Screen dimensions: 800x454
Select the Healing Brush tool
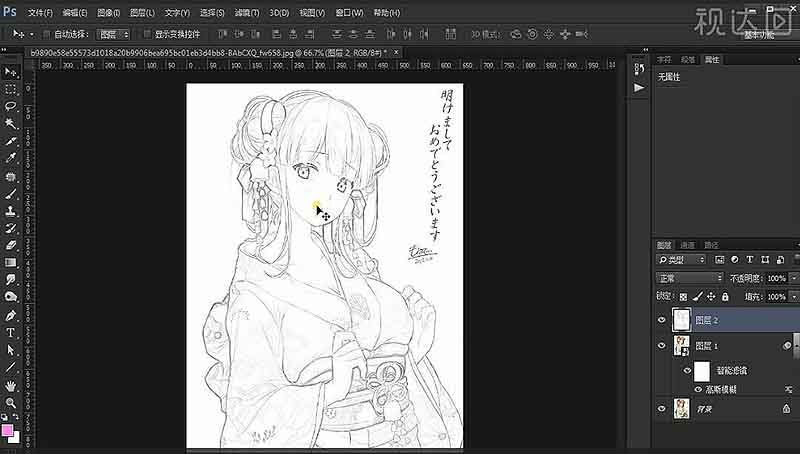tap(10, 176)
